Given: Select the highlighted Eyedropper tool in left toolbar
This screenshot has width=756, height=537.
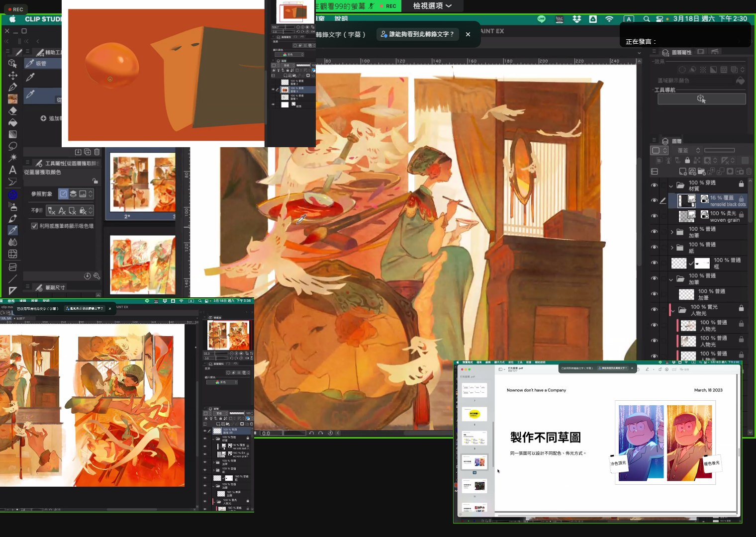Looking at the screenshot, I should [12, 230].
